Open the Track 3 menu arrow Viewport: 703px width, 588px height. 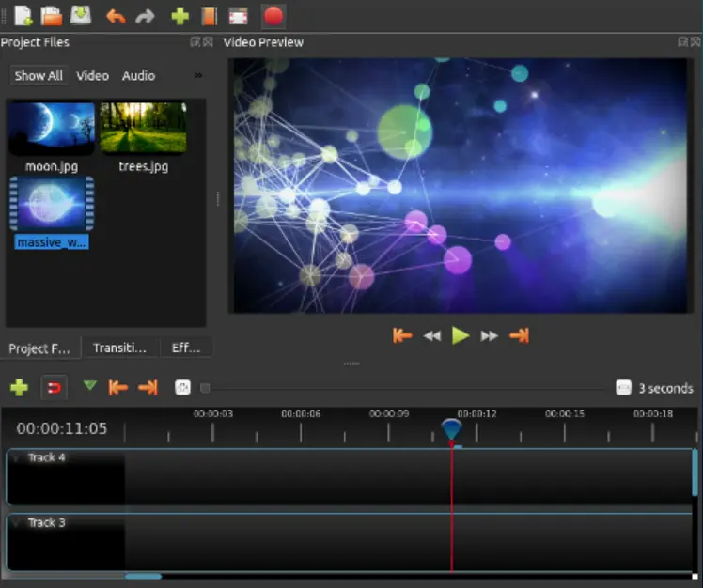tap(17, 522)
